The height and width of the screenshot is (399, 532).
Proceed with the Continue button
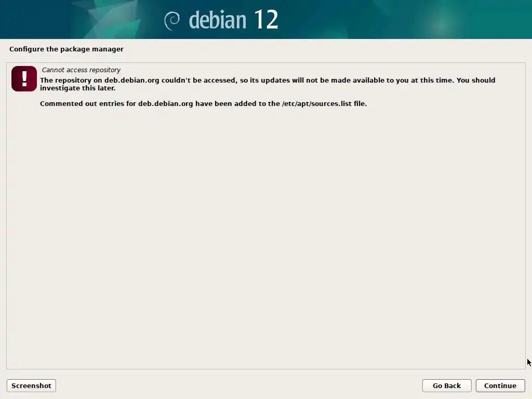click(500, 386)
